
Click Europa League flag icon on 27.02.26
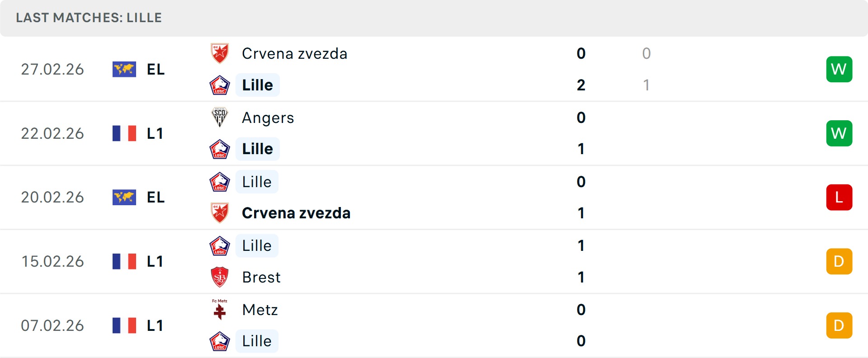(x=124, y=69)
